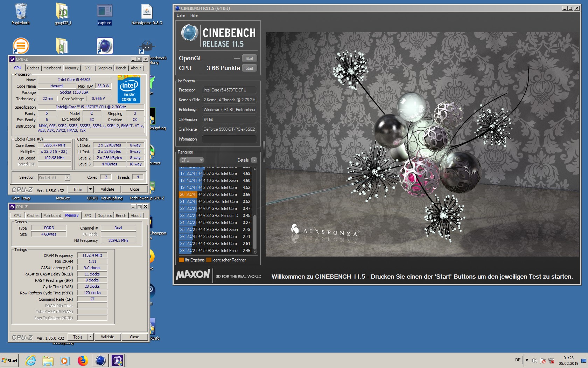The image size is (588, 368).
Task: Click the Information input field in Cinebench
Action: coord(229,139)
